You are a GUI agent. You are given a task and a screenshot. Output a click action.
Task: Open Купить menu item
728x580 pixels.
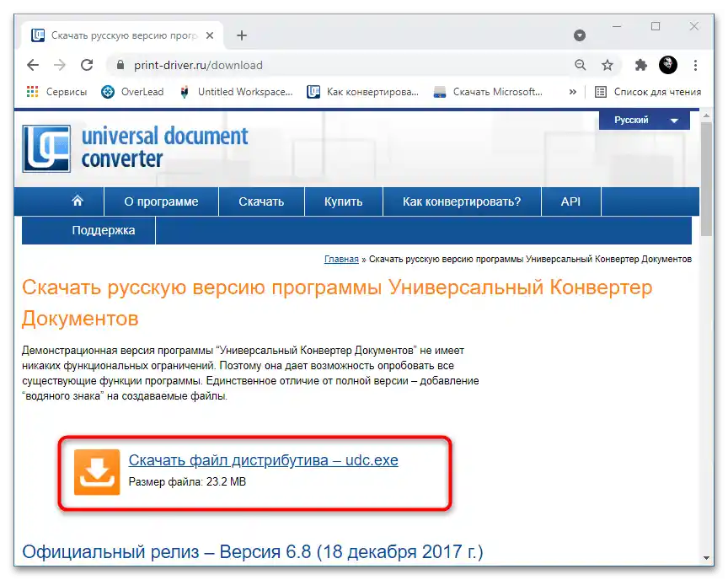pyautogui.click(x=343, y=201)
